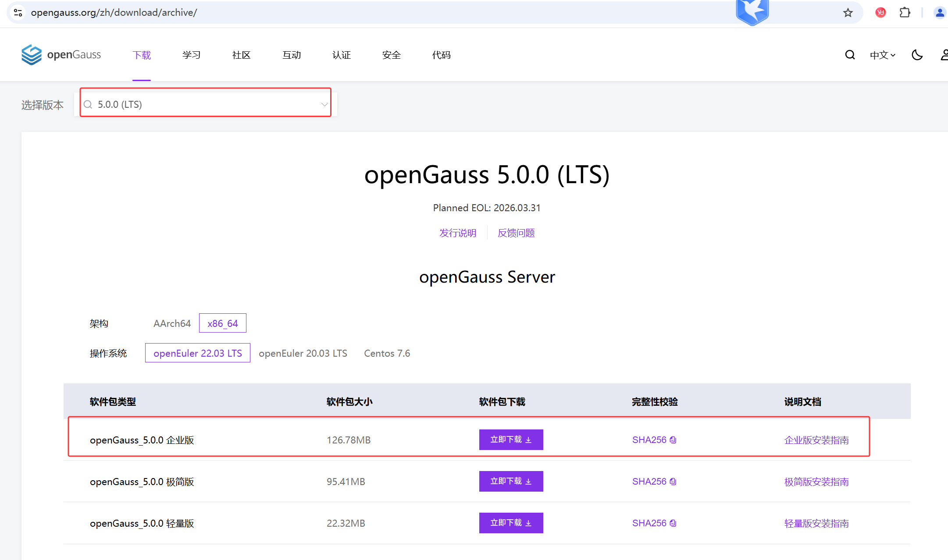Bookmark this page with the star icon
This screenshot has width=948, height=560.
pyautogui.click(x=848, y=13)
